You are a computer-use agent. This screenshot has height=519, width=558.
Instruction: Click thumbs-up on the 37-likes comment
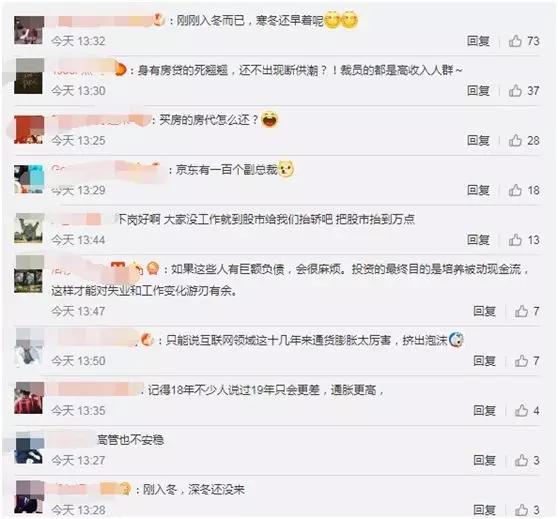click(515, 91)
